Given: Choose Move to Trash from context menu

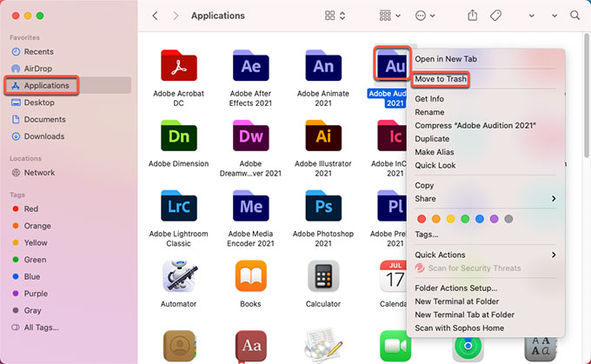Looking at the screenshot, I should (x=441, y=79).
